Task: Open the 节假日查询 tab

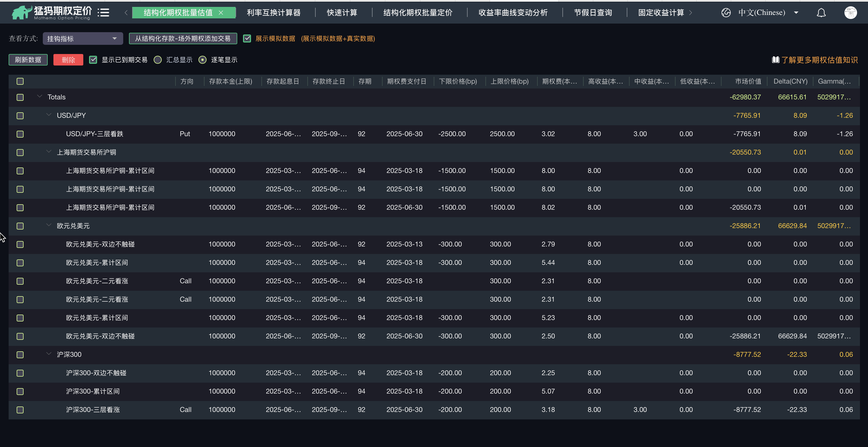Action: pos(593,13)
